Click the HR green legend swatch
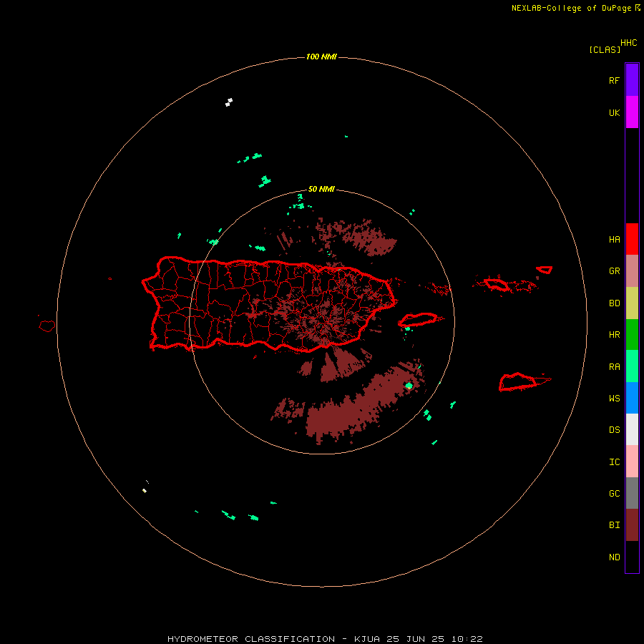This screenshot has height=644, width=644. click(x=632, y=335)
